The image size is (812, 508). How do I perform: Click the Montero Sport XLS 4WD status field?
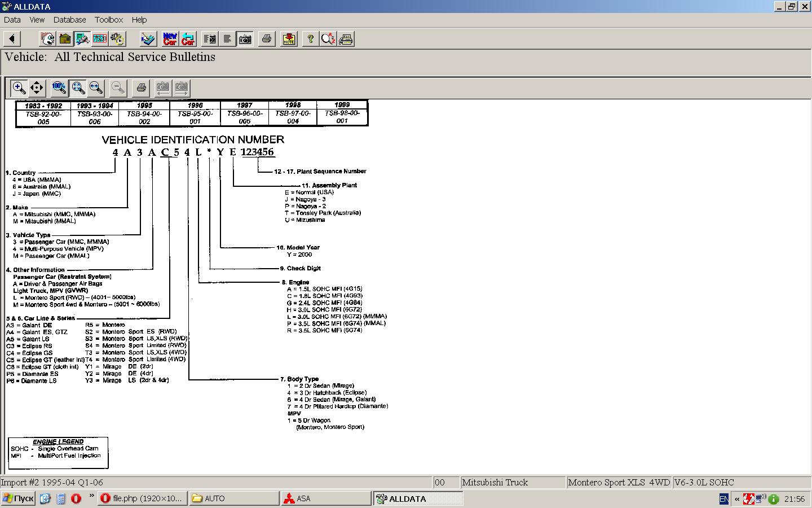pyautogui.click(x=619, y=483)
